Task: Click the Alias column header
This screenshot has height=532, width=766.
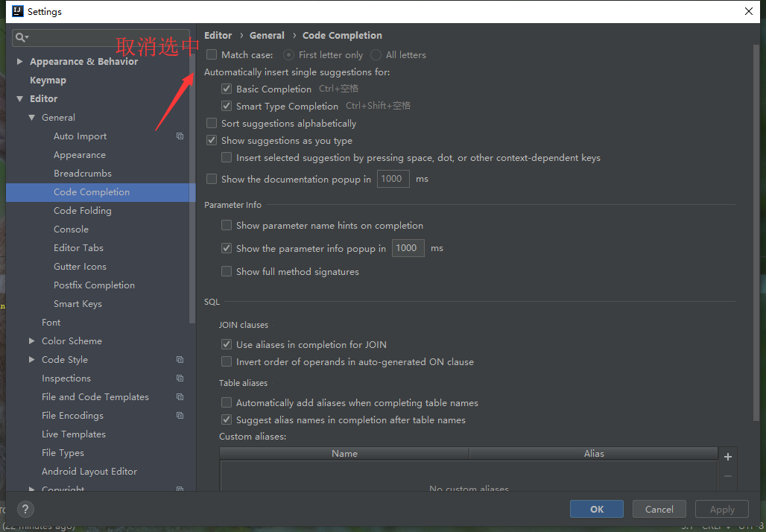Action: pos(594,453)
